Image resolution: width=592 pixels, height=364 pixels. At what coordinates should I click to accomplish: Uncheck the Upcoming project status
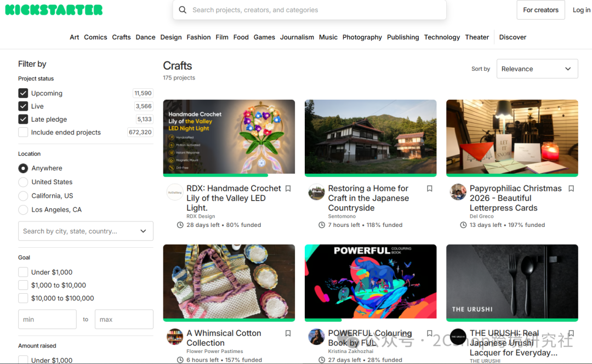point(23,93)
